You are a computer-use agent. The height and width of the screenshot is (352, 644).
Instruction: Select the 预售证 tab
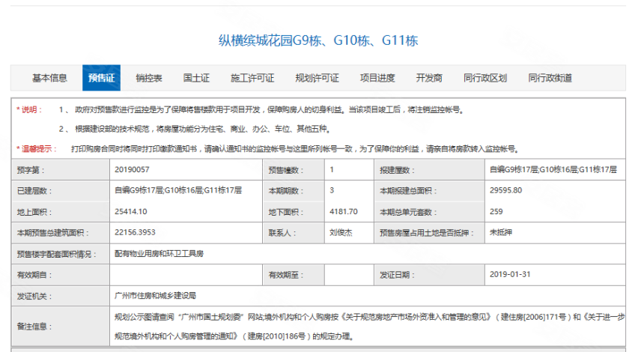click(x=101, y=78)
